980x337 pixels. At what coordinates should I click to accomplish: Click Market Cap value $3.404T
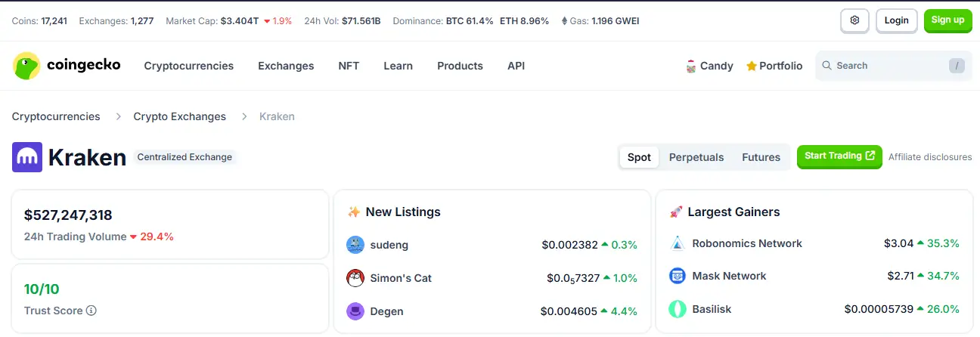click(239, 21)
